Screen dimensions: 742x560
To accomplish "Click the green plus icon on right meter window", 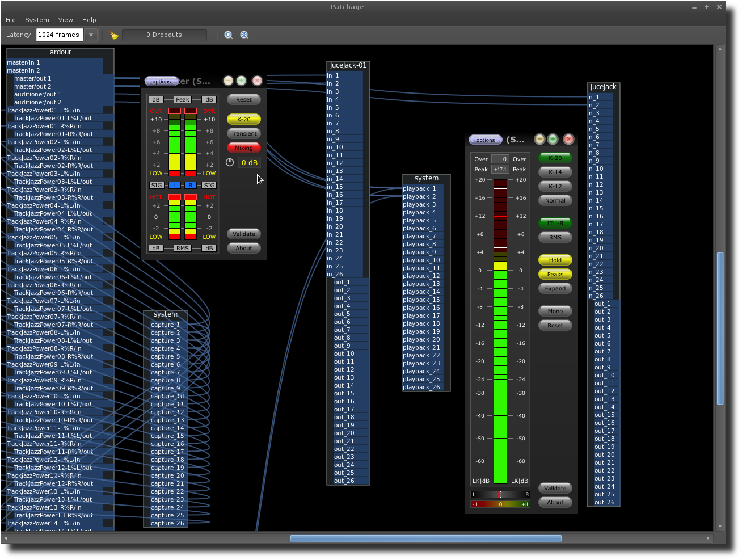I will click(553, 139).
